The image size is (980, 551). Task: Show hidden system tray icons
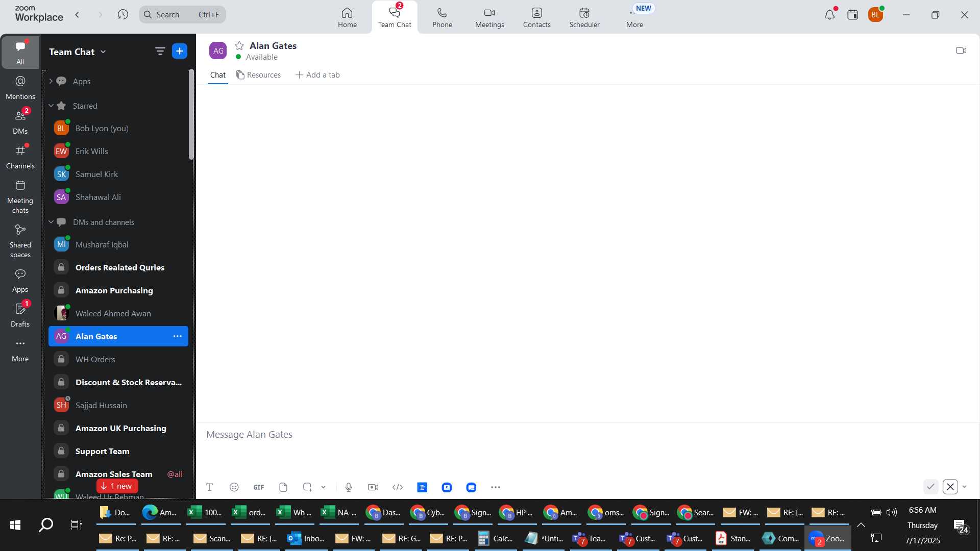click(x=861, y=524)
